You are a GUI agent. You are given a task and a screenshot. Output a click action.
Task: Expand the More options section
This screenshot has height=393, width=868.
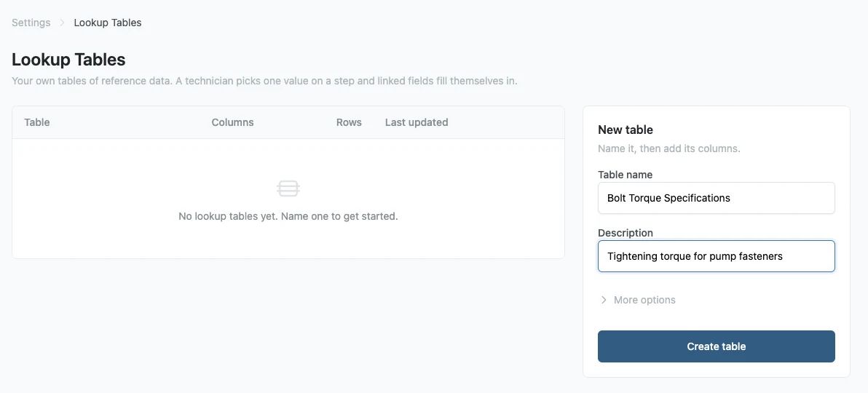tap(638, 300)
